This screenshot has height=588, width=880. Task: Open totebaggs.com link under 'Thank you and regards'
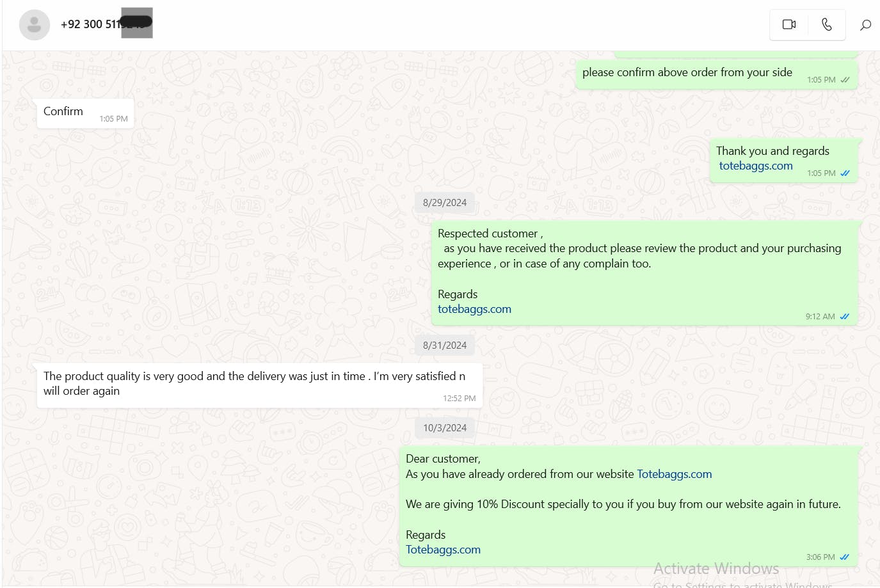tap(755, 166)
